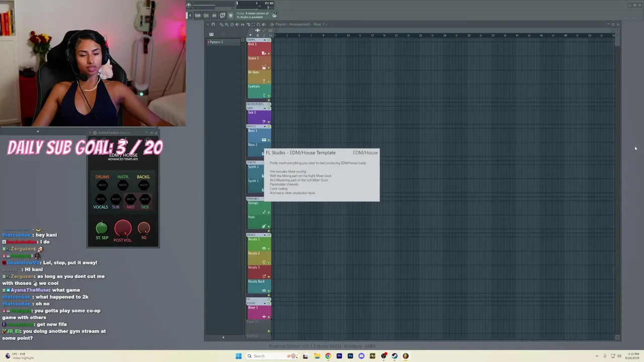This screenshot has width=644, height=362.
Task: Mute MID in the Control Surface
Action: tap(130, 199)
